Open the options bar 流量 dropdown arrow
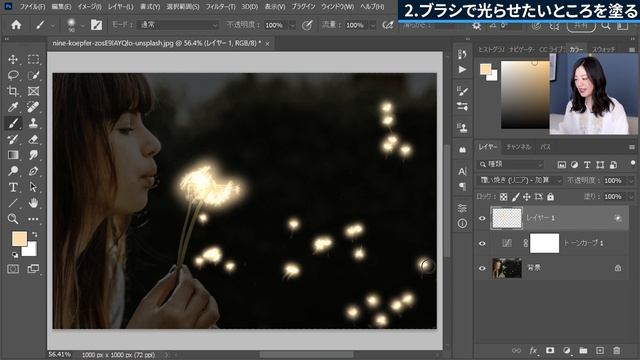The image size is (640, 360). [373, 25]
